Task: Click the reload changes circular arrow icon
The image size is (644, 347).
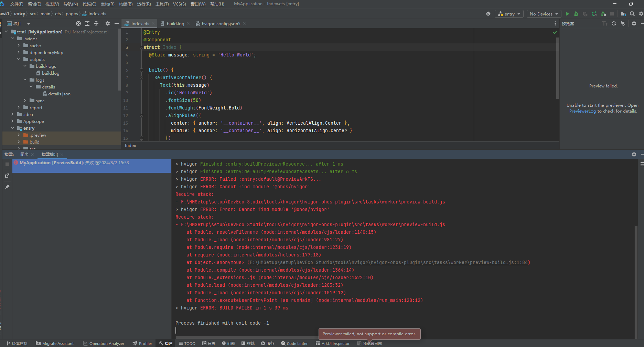Action: point(594,14)
